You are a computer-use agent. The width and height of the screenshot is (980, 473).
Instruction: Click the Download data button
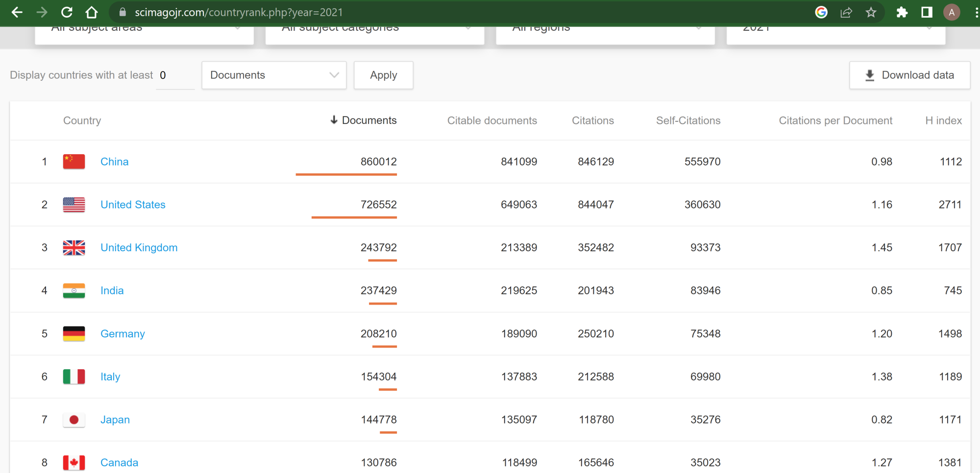pyautogui.click(x=910, y=75)
